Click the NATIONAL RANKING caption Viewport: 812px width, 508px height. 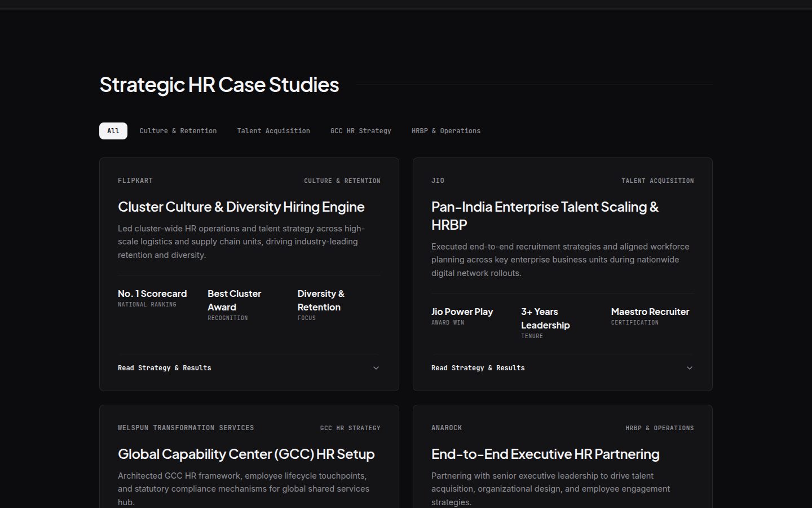coord(147,305)
